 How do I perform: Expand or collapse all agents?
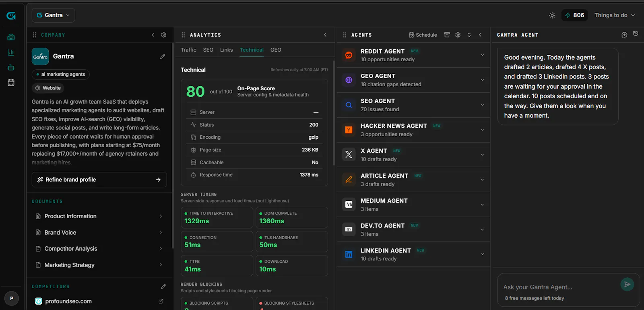point(469,35)
